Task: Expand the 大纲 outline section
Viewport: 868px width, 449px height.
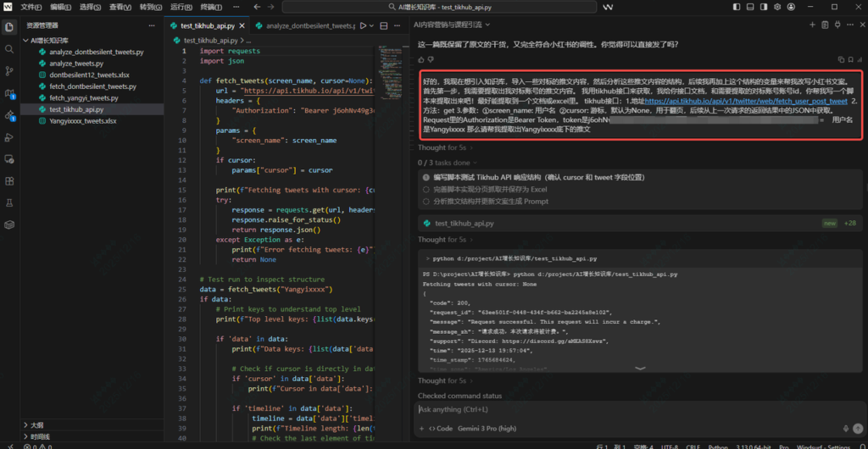Action: (37, 424)
